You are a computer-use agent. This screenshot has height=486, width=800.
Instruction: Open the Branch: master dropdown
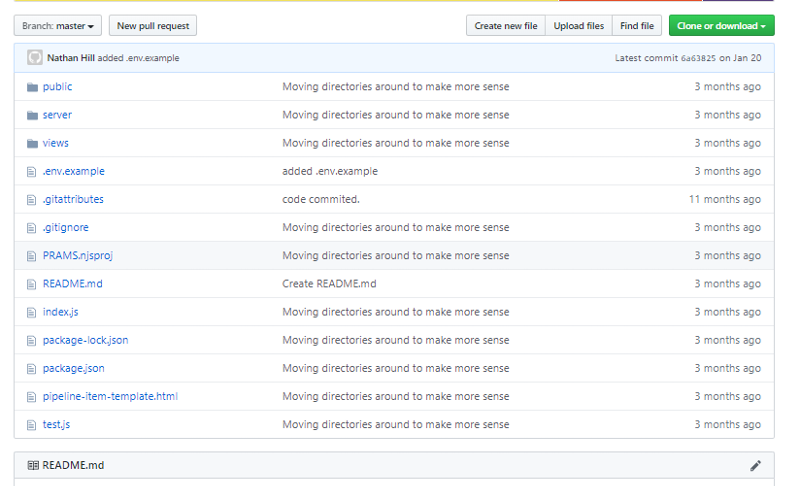coord(58,25)
